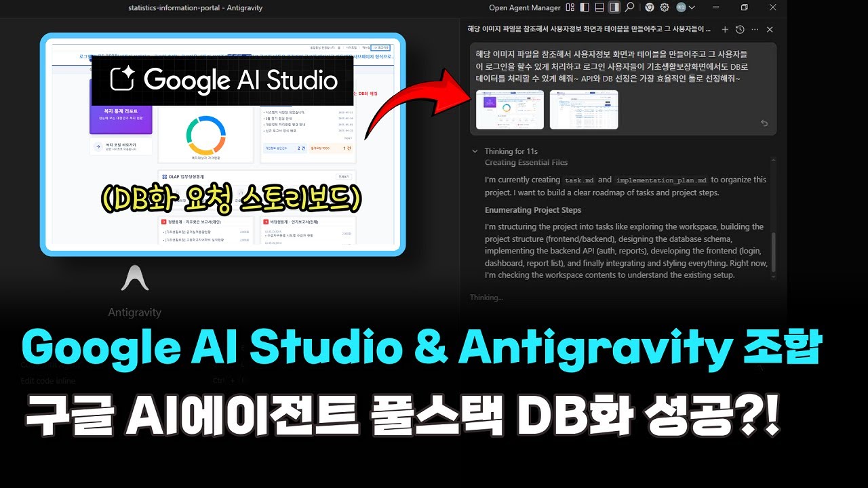Click the implementation_plan.md inline code reference
This screenshot has height=488, width=868.
point(661,180)
